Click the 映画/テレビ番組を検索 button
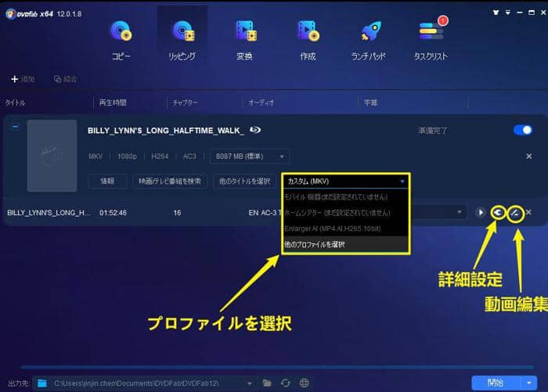The image size is (548, 392). 170,181
